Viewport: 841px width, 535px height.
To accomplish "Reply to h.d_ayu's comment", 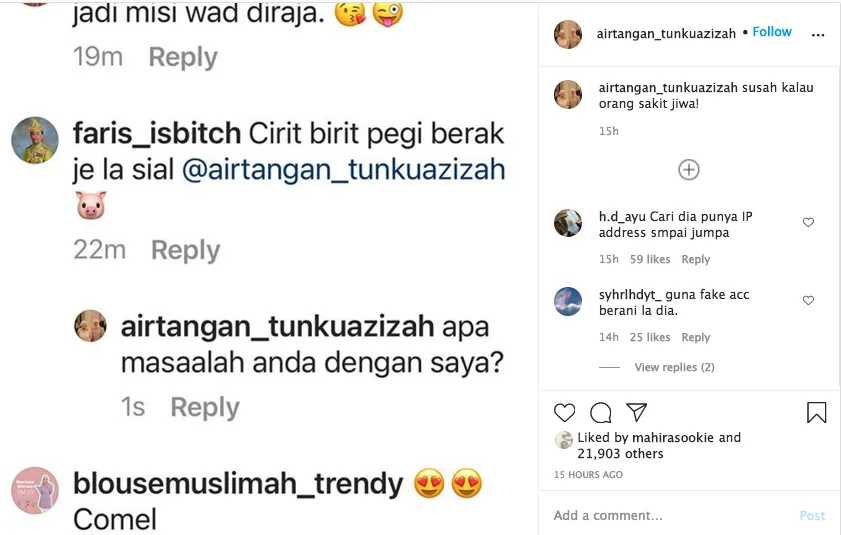I will click(x=696, y=259).
